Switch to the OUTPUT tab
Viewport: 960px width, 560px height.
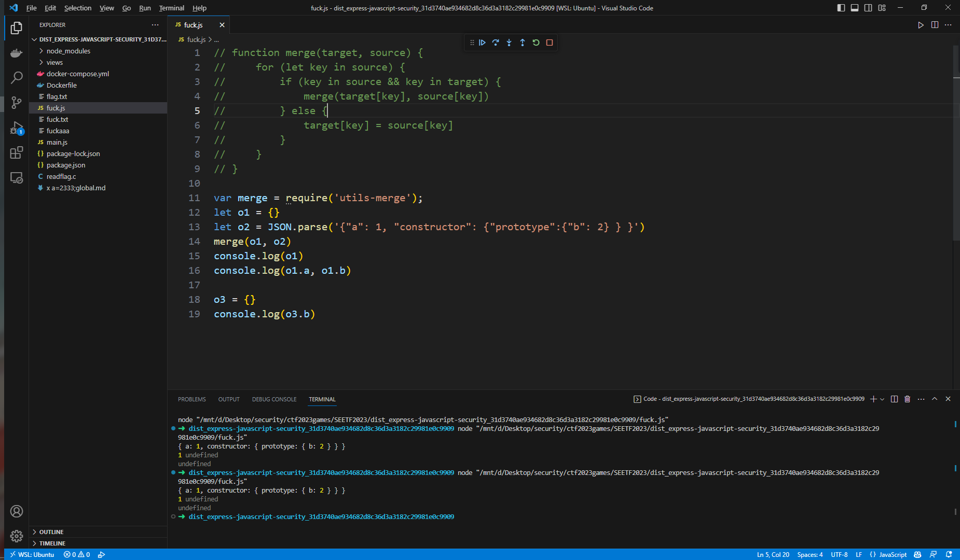[x=229, y=399]
